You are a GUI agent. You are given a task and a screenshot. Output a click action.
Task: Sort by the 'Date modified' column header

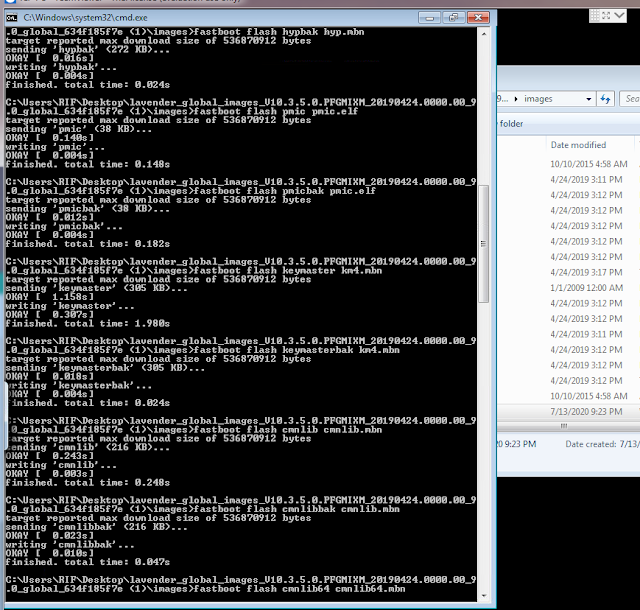pos(578,145)
